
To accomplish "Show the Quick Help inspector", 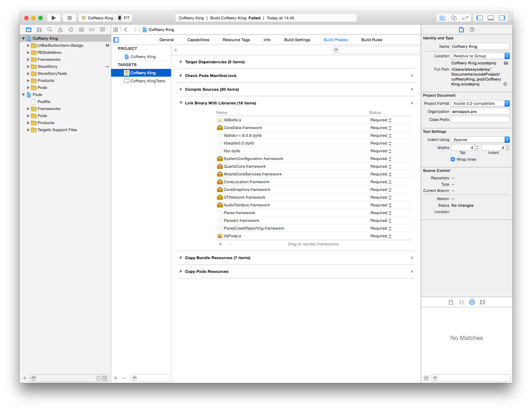I will [472, 30].
